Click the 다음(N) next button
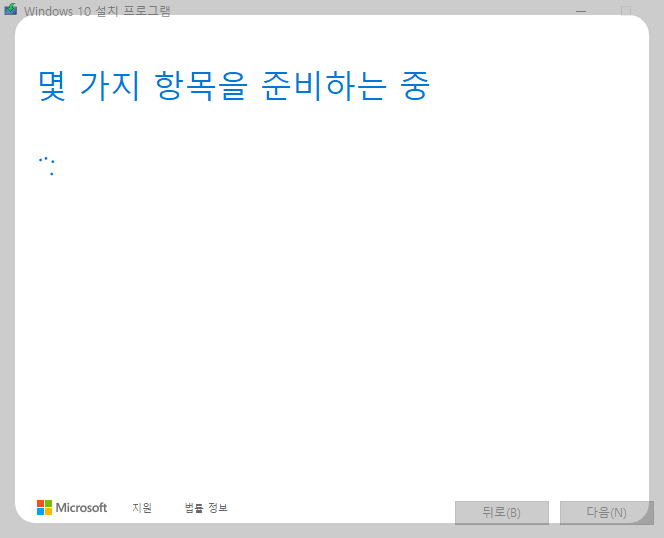The width and height of the screenshot is (664, 538). click(606, 513)
